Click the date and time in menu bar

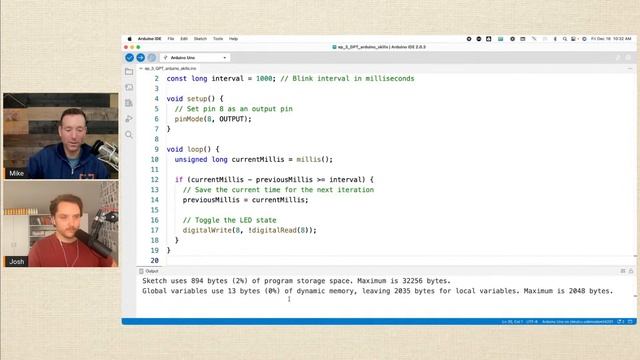[611, 39]
